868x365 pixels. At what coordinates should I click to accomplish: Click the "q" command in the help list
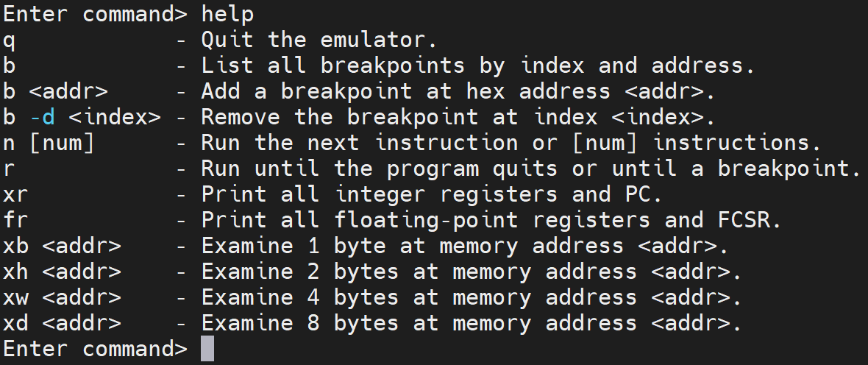(10, 39)
